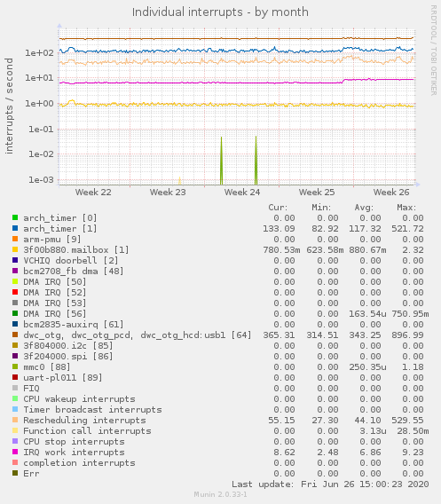Click the blue arch_timer [1] legend swatch
Viewport: 441px width, 504px height.
pos(15,228)
